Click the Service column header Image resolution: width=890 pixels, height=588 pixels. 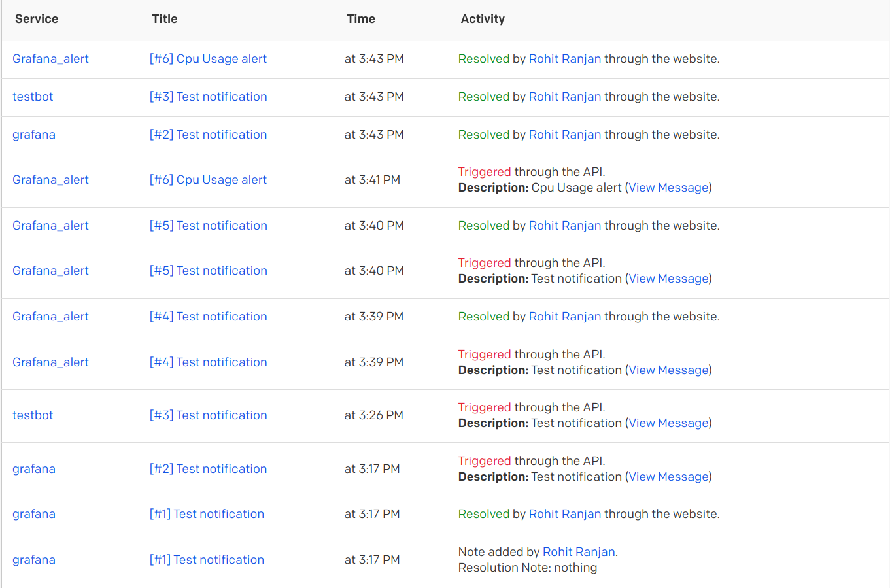(37, 19)
